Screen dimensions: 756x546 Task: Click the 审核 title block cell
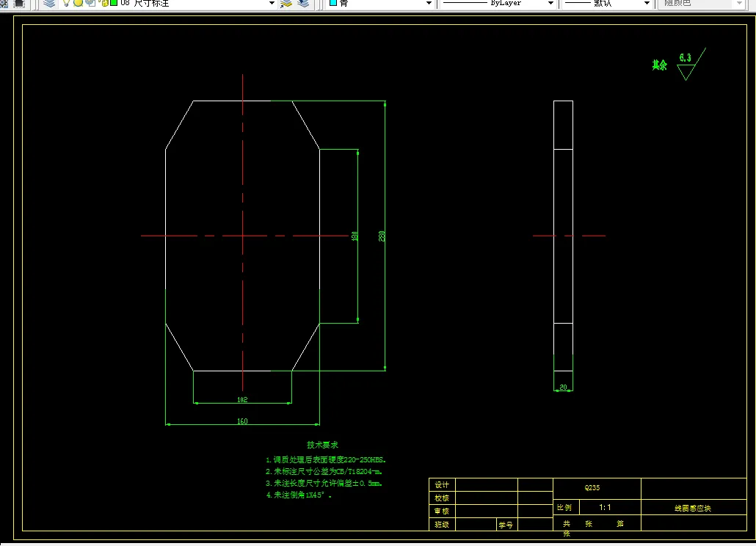[x=442, y=511]
